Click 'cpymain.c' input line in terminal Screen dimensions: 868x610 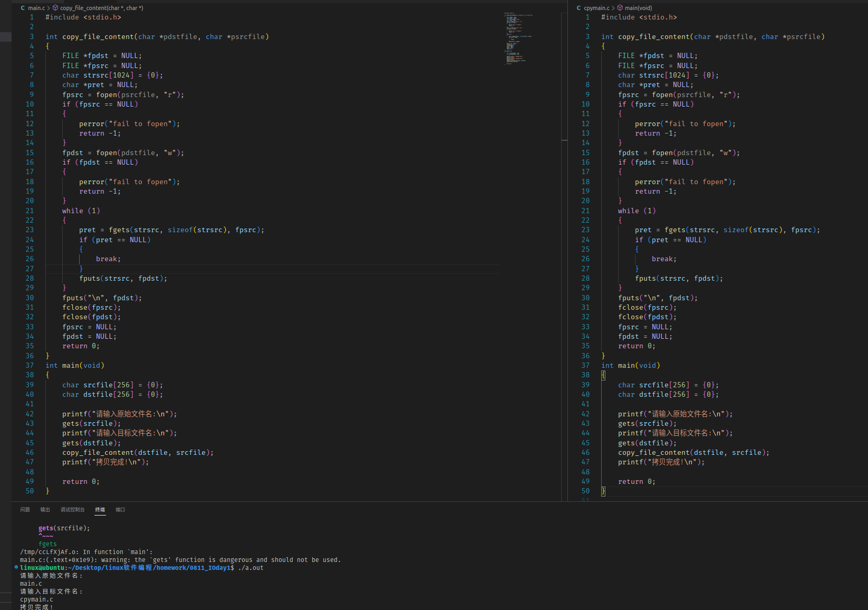click(x=36, y=599)
